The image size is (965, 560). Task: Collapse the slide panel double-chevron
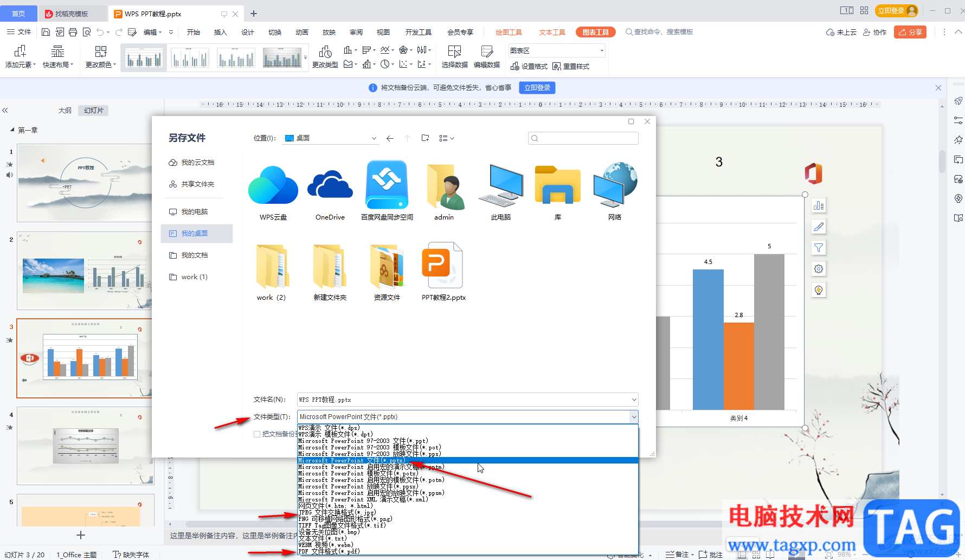5,111
